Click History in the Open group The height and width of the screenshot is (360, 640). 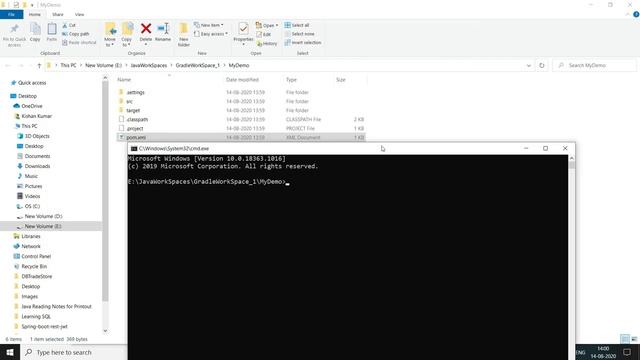pyautogui.click(x=267, y=43)
